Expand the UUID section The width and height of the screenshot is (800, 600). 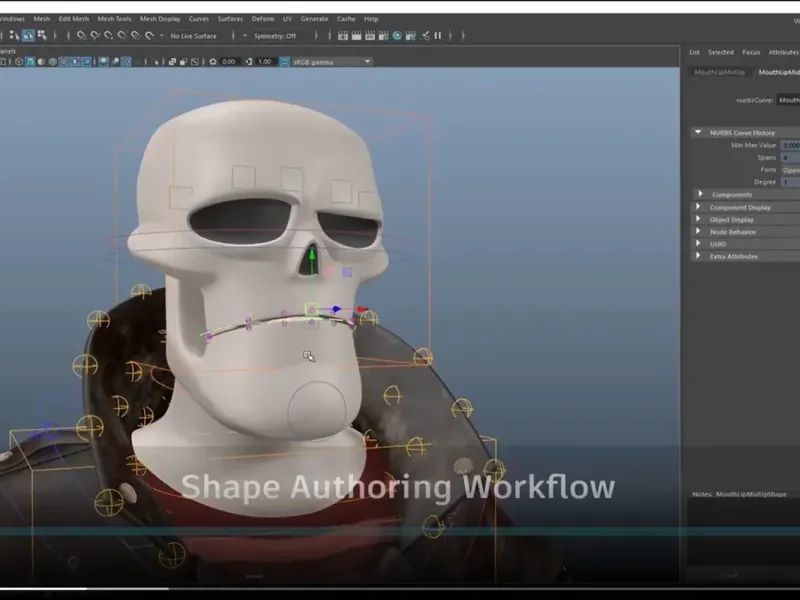pos(698,243)
